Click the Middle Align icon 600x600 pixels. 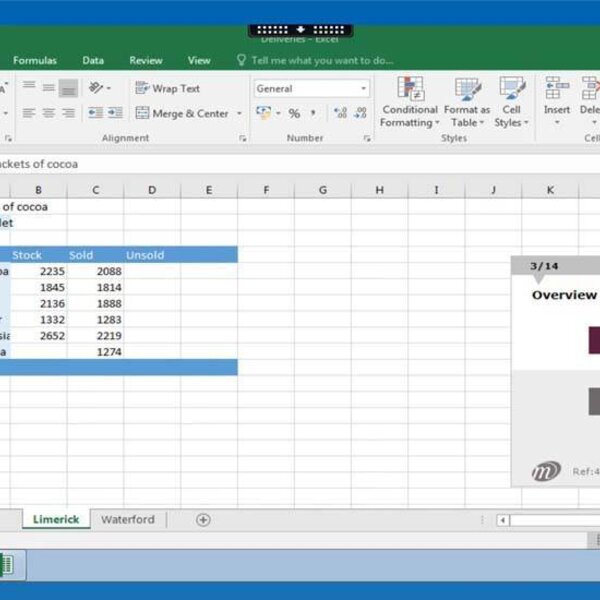(49, 88)
